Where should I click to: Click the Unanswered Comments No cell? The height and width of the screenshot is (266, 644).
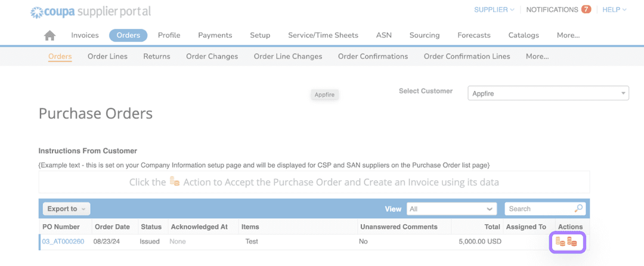click(x=363, y=242)
